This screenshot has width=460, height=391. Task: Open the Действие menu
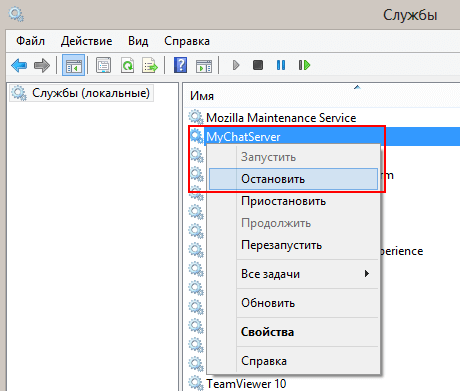pyautogui.click(x=86, y=41)
